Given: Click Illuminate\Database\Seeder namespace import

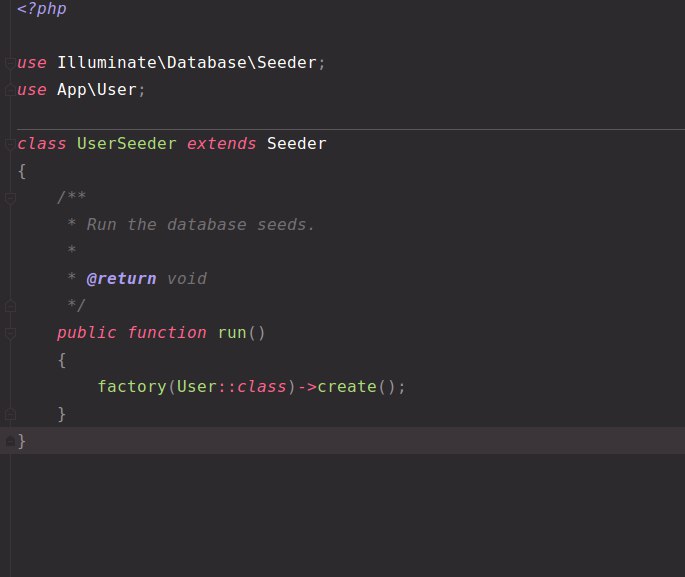Looking at the screenshot, I should [x=187, y=62].
